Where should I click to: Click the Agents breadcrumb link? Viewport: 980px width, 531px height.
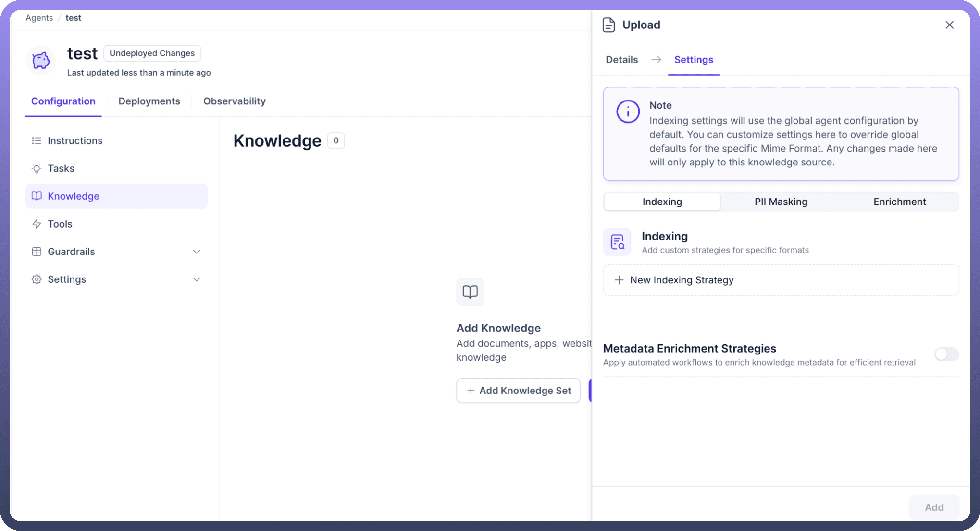[x=39, y=18]
